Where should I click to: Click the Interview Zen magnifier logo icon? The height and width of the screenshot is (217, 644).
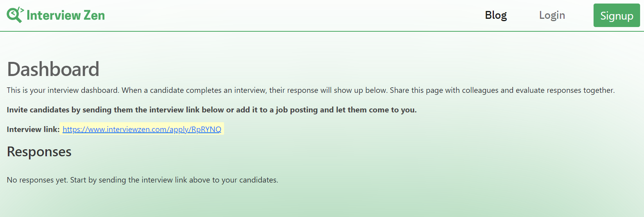point(15,15)
